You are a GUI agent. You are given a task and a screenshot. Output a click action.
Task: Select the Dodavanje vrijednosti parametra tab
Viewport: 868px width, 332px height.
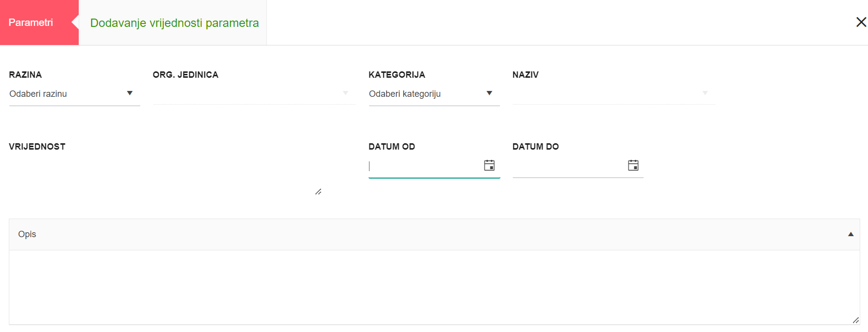174,23
